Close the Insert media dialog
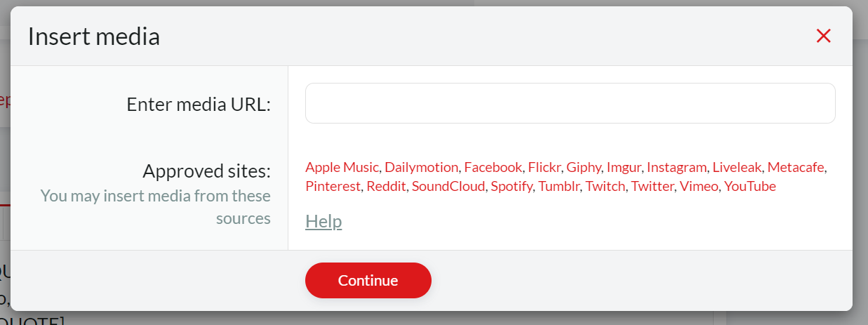Image resolution: width=868 pixels, height=325 pixels. click(x=824, y=36)
